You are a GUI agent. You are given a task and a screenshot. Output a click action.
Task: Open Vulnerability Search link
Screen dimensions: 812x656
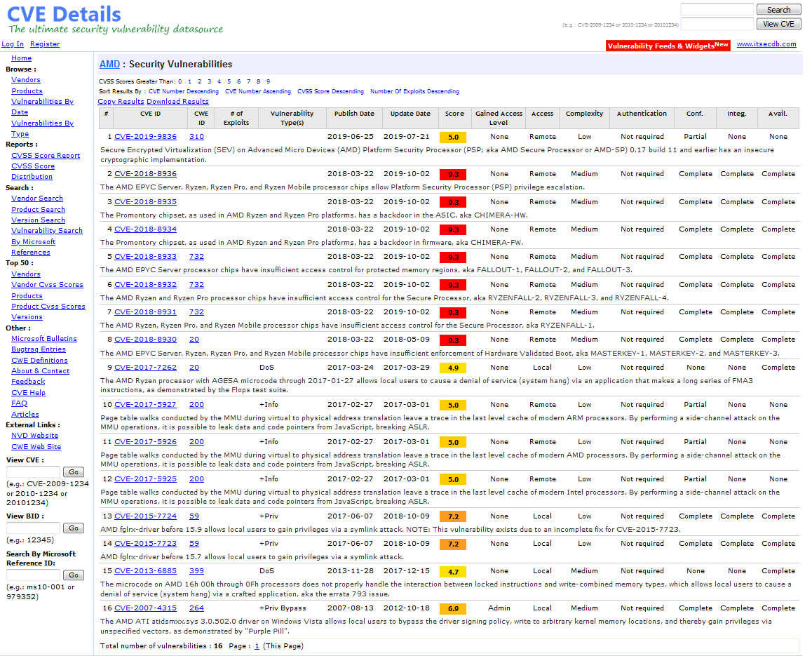pos(47,231)
